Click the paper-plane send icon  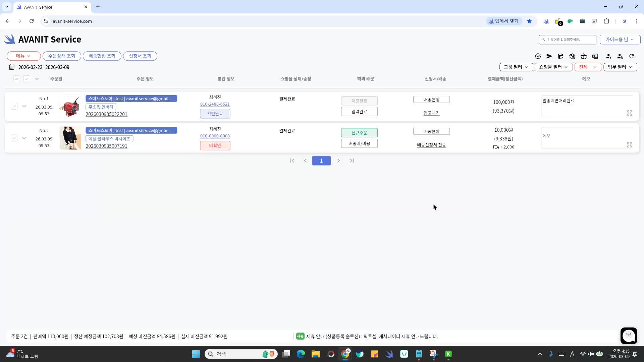pyautogui.click(x=549, y=56)
